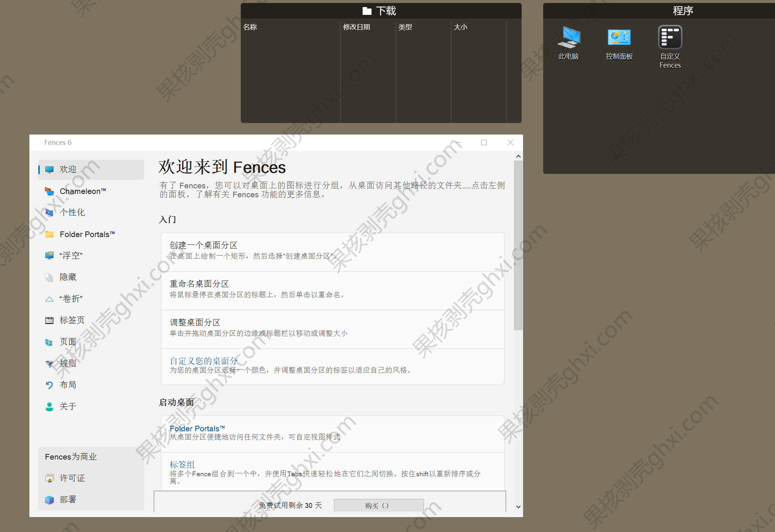Screen dimensions: 775x532
Task: Select 规则 in the sidebar
Action: [68, 363]
